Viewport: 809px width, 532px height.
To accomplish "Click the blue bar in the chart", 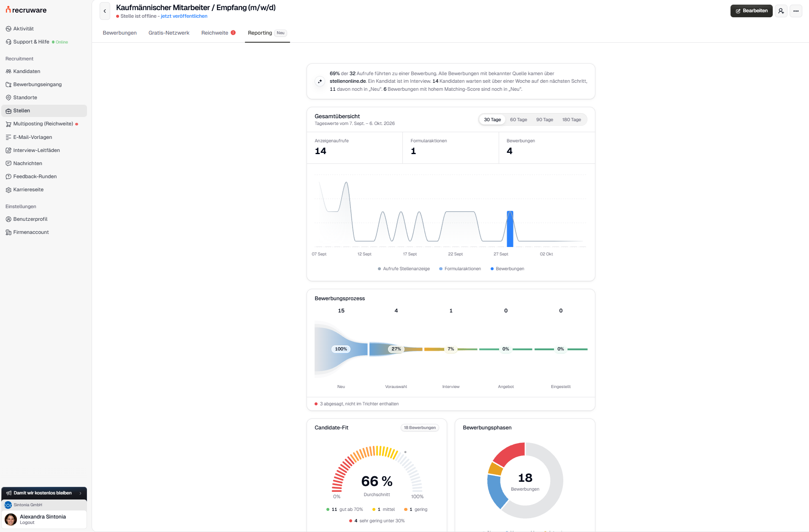I will click(510, 229).
